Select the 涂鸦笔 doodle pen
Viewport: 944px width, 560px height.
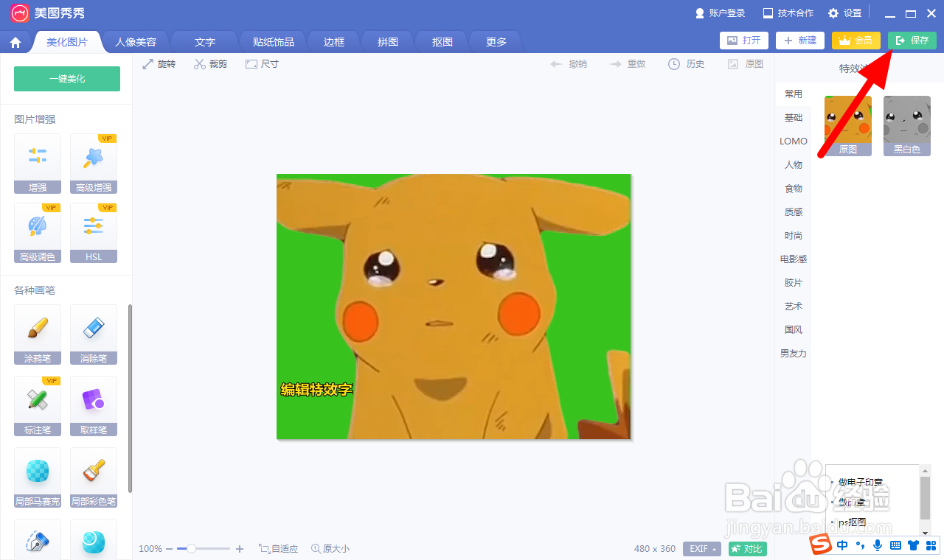point(38,335)
